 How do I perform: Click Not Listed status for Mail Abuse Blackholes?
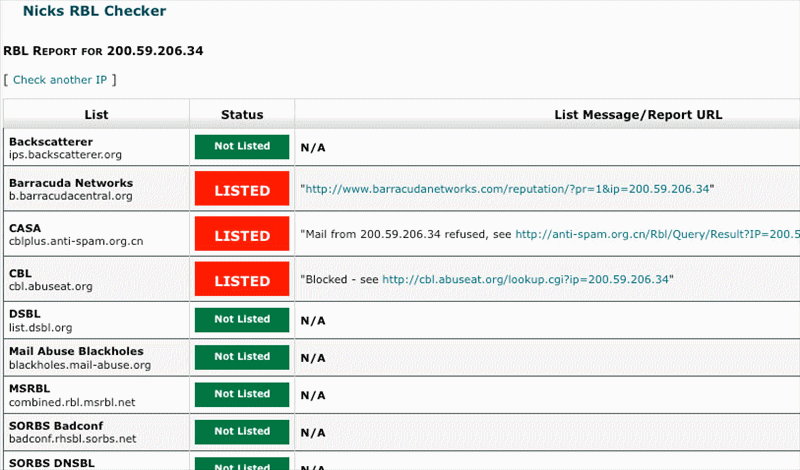(x=242, y=357)
